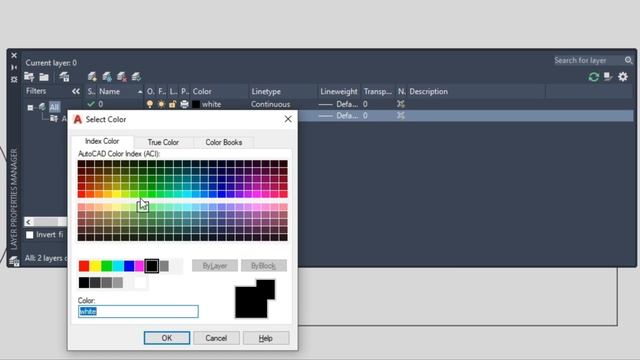Pick the cyan standard color swatch
The width and height of the screenshot is (640, 360).
pos(118,266)
